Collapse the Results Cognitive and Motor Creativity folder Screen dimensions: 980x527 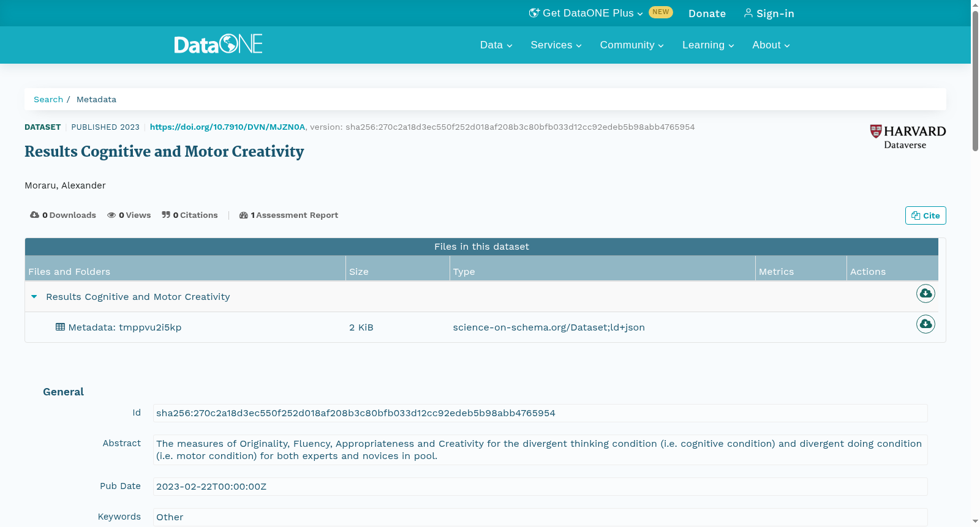[34, 297]
